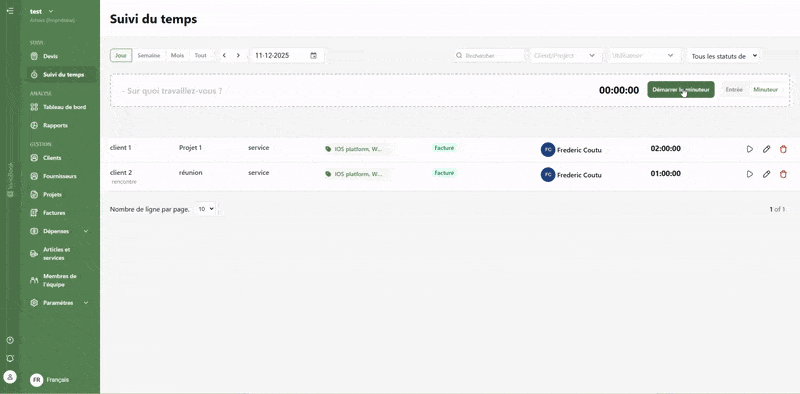Switch to Entrée mode
Screen dimensions: 800x394
[734, 89]
